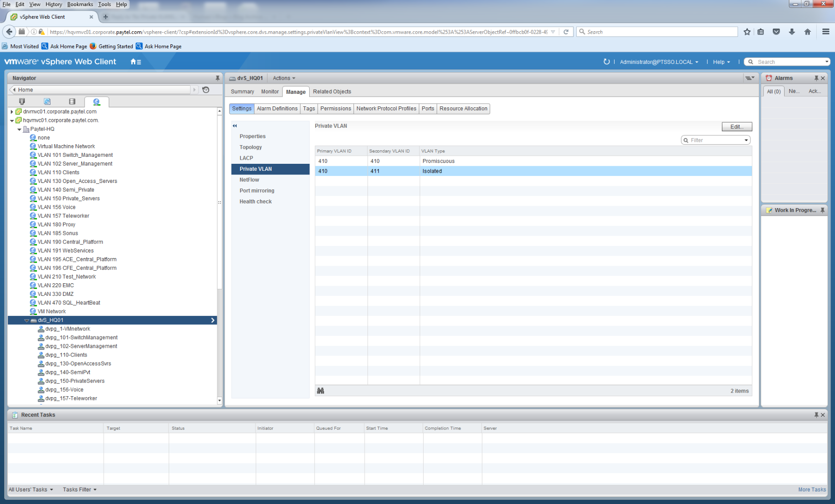The width and height of the screenshot is (835, 504).
Task: Pin the Recent Tasks panel
Action: tap(816, 415)
